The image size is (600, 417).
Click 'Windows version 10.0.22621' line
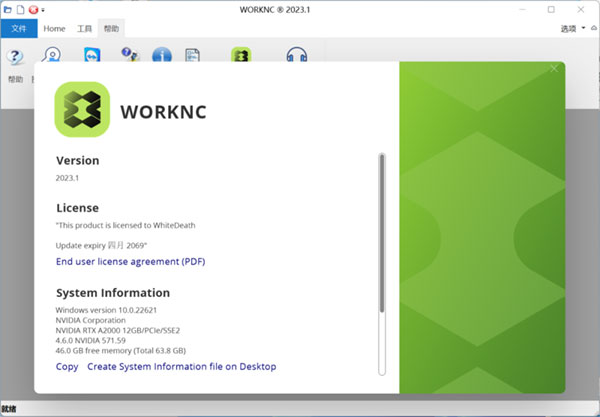(106, 310)
